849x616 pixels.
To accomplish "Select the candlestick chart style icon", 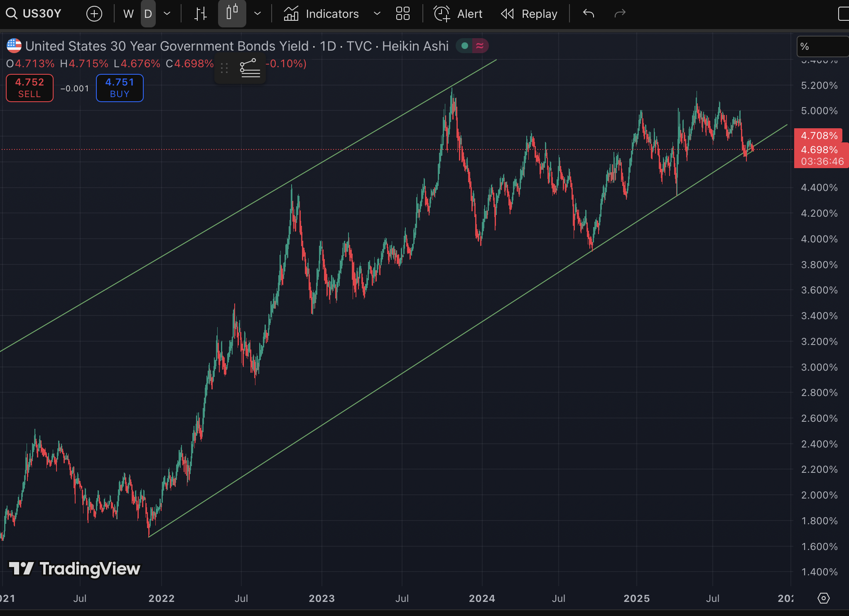I will 232,13.
